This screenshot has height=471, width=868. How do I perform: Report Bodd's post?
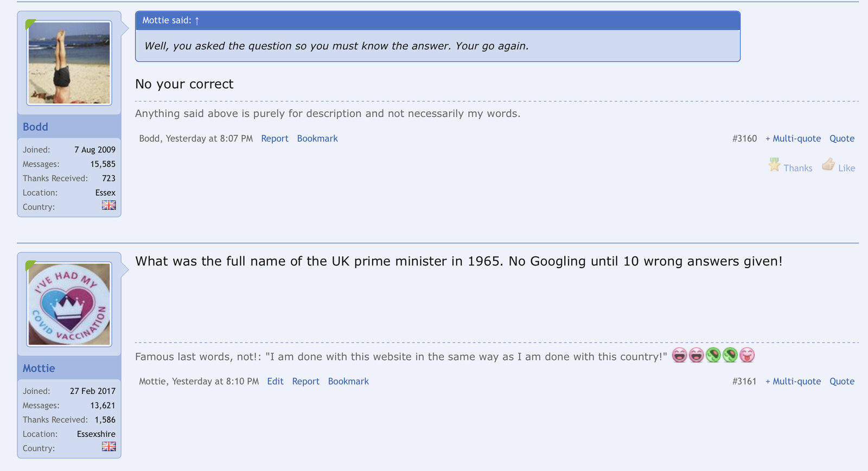coord(275,138)
